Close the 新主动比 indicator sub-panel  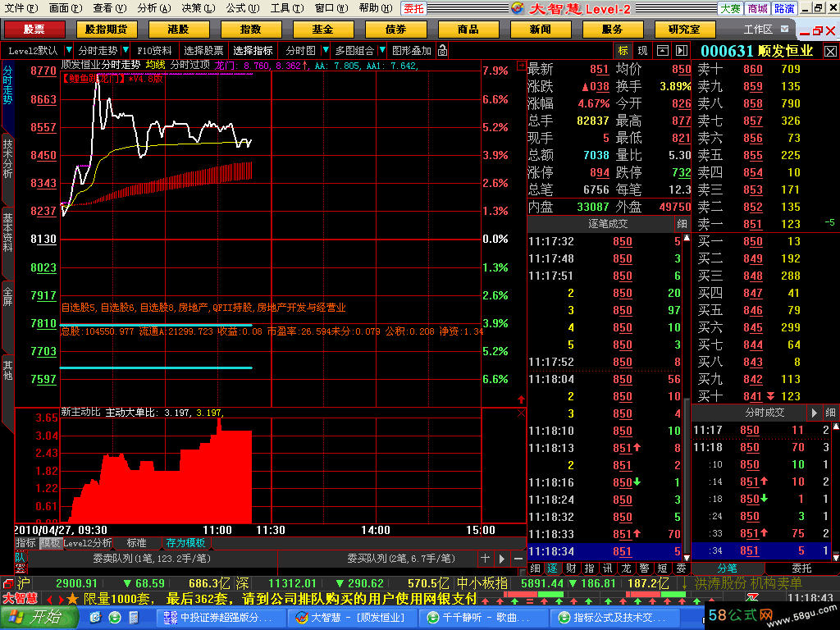521,413
